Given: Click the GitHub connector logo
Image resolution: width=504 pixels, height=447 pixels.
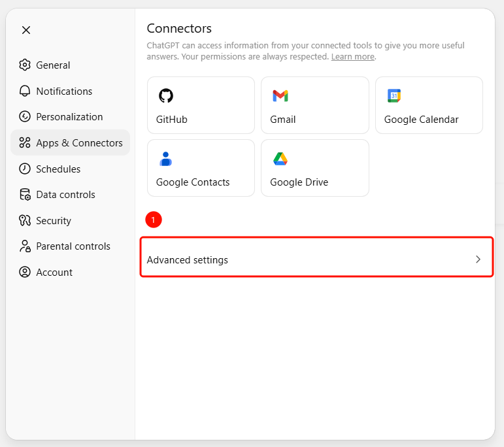Looking at the screenshot, I should (166, 96).
